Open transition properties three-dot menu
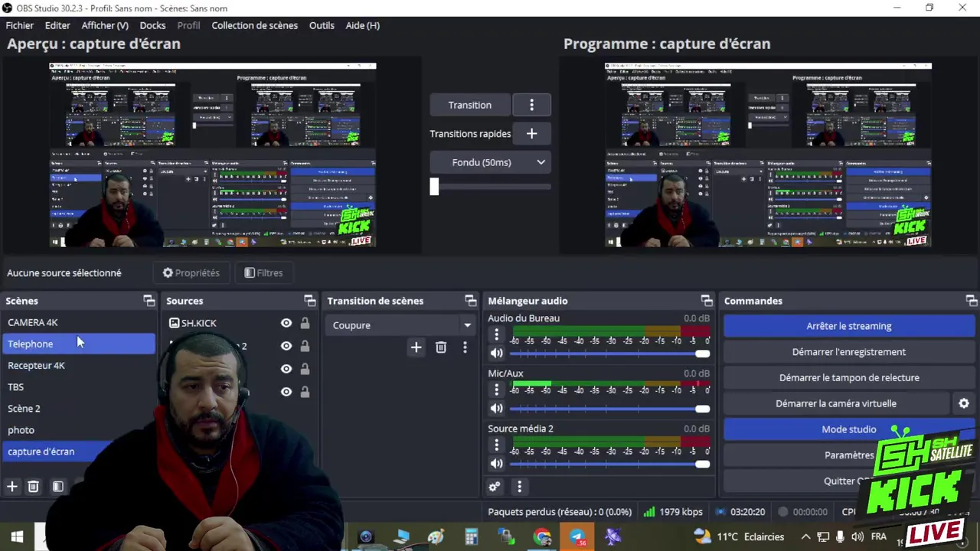The width and height of the screenshot is (980, 551). pyautogui.click(x=465, y=347)
